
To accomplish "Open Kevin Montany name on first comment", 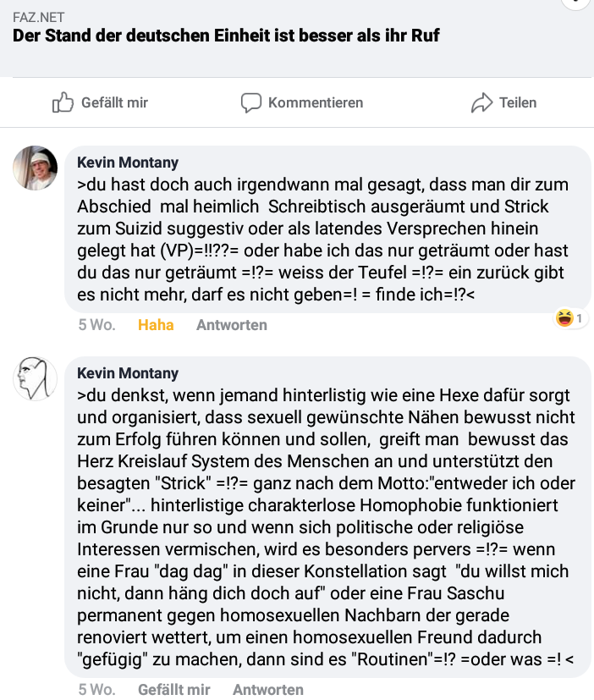I will point(128,163).
